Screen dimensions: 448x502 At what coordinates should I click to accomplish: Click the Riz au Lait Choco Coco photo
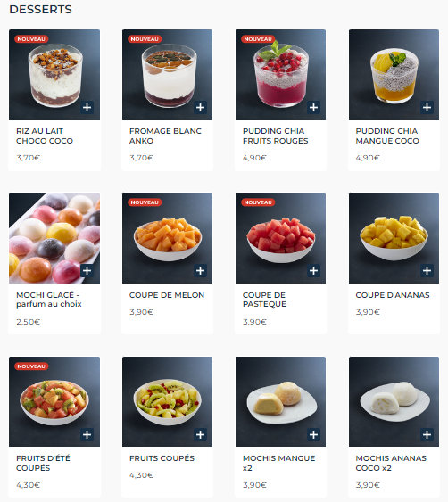pos(54,75)
